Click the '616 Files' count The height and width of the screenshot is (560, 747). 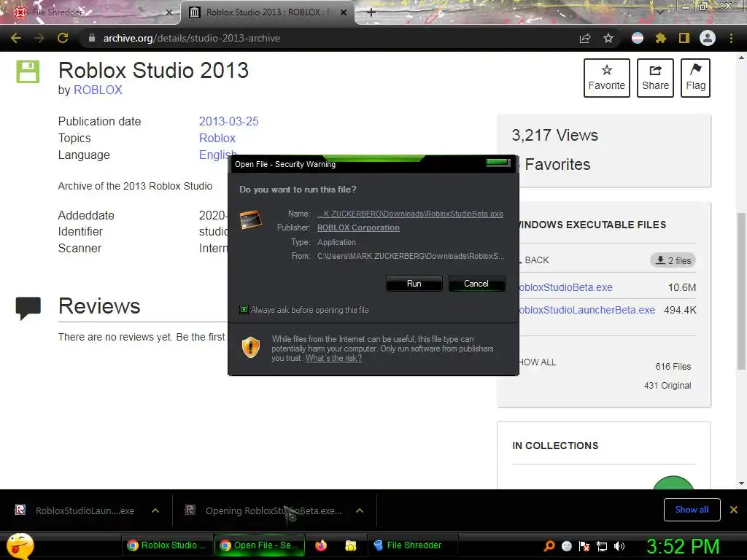(x=673, y=367)
